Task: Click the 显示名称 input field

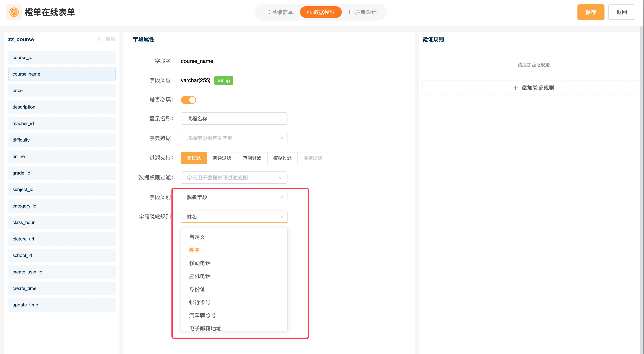Action: (x=234, y=119)
